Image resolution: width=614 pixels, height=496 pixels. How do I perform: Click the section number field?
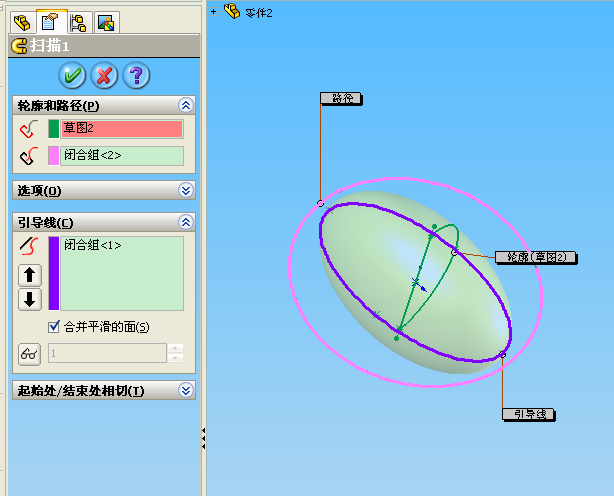point(107,353)
